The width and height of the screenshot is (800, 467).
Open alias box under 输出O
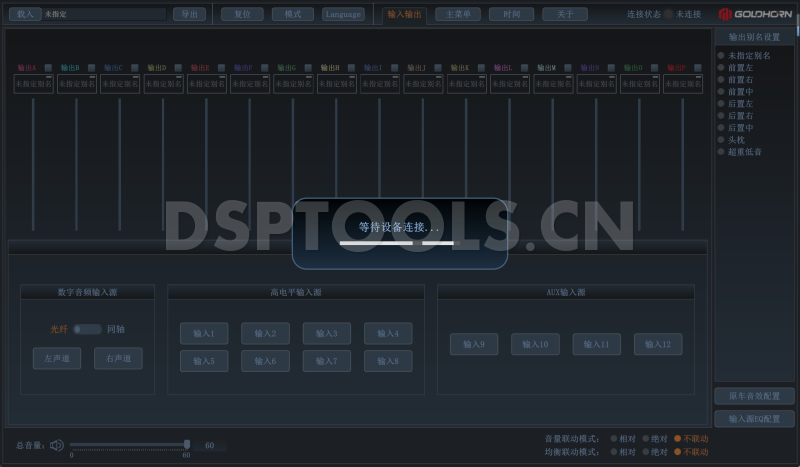point(640,84)
